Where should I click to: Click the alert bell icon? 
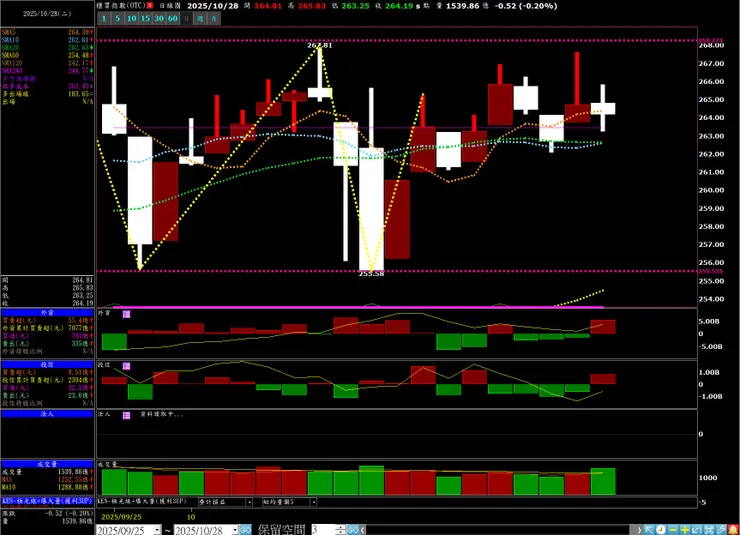coord(733,530)
